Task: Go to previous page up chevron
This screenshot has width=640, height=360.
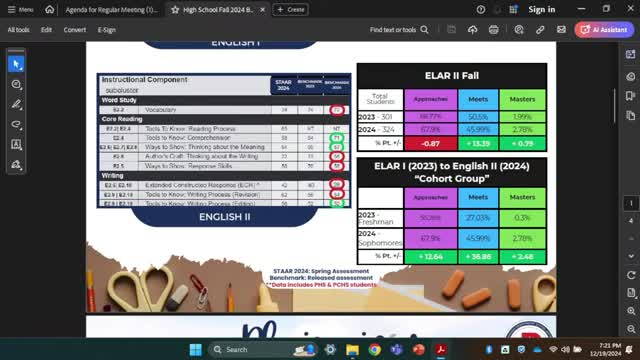Action: pyautogui.click(x=631, y=238)
